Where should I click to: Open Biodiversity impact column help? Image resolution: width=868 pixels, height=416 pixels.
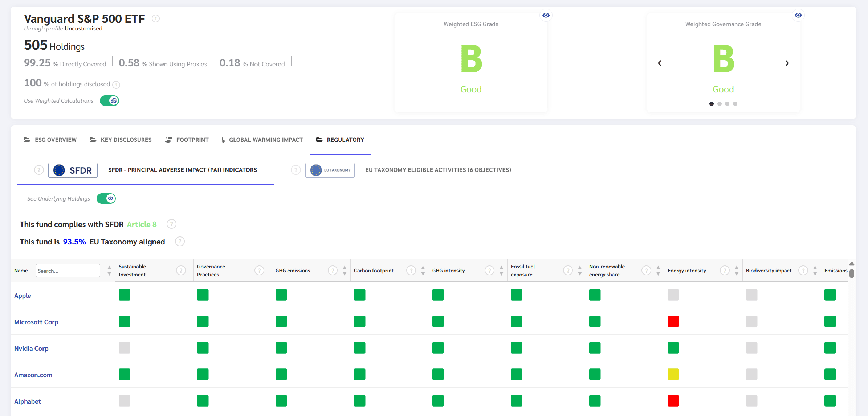pos(803,271)
